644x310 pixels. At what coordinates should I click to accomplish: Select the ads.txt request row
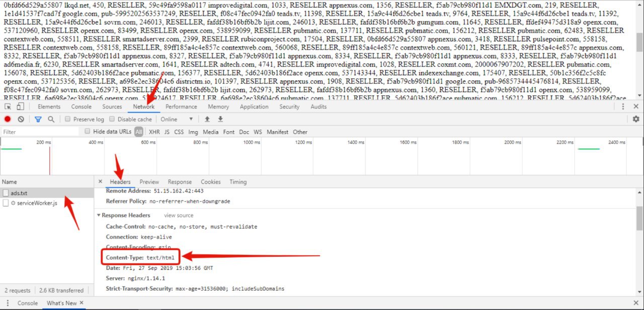47,193
